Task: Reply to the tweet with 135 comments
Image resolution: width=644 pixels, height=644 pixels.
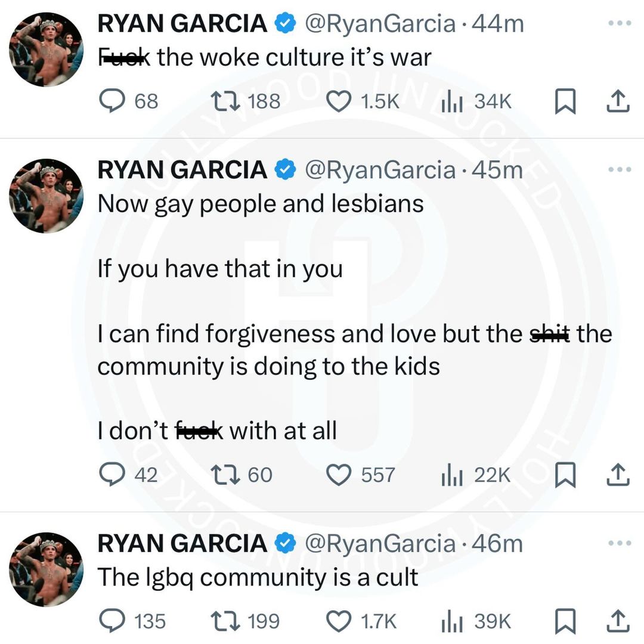Action: click(110, 621)
